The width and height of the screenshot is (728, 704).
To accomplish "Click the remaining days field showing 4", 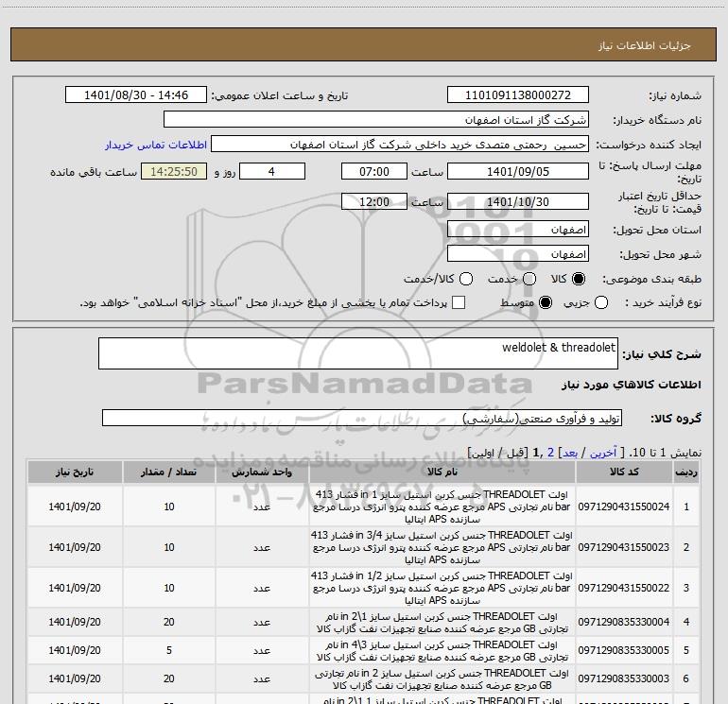I will pyautogui.click(x=272, y=172).
